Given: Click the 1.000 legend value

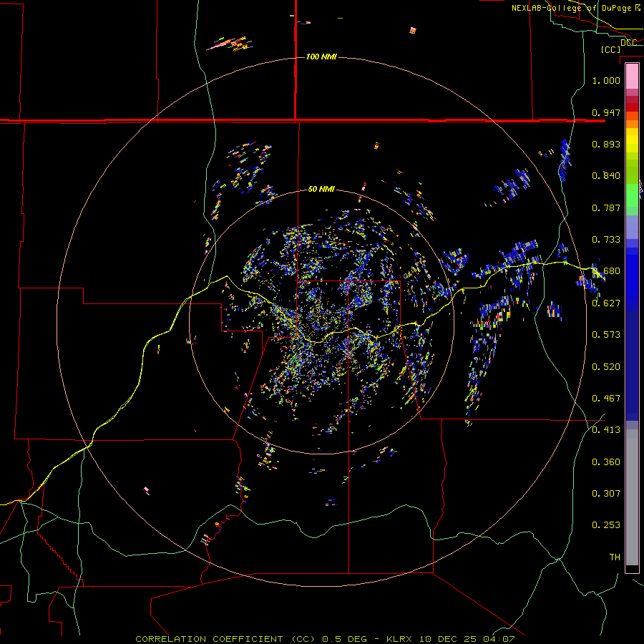Looking at the screenshot, I should click(606, 80).
